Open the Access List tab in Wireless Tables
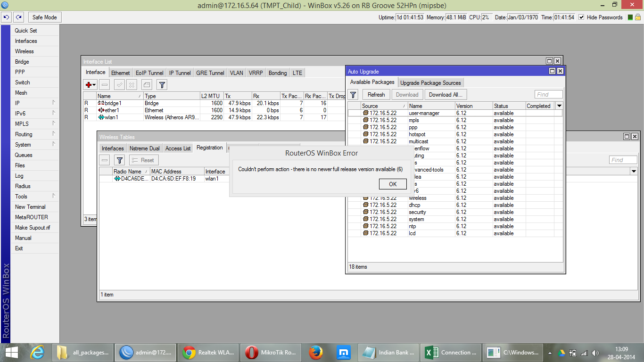 pyautogui.click(x=178, y=148)
